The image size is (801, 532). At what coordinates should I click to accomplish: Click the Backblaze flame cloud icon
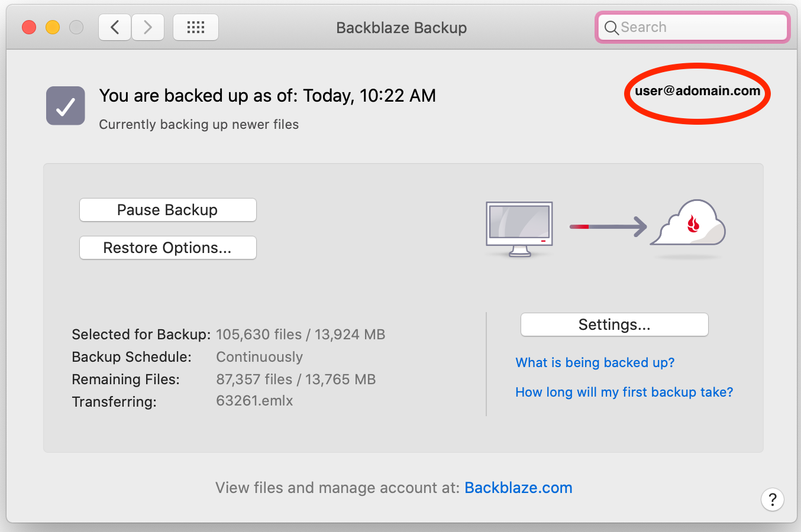(688, 223)
